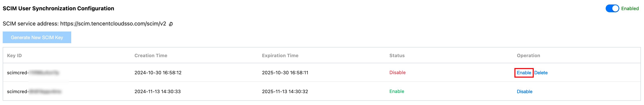
Task: Select the second row's scimcred key ID
Action: click(34, 92)
